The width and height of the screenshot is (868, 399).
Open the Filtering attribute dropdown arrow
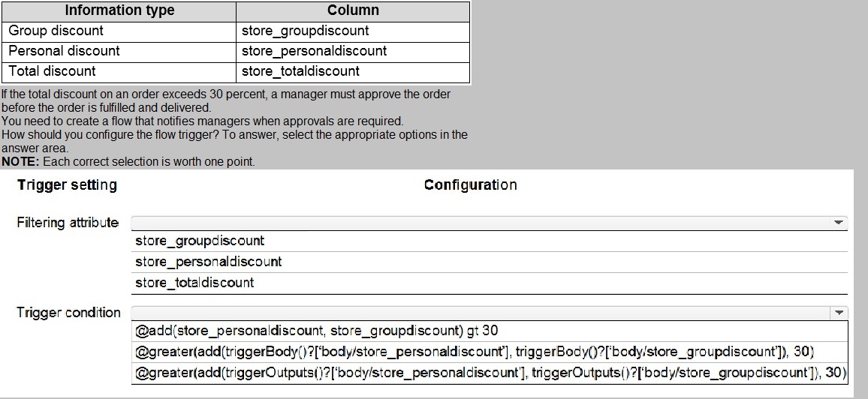pos(838,223)
